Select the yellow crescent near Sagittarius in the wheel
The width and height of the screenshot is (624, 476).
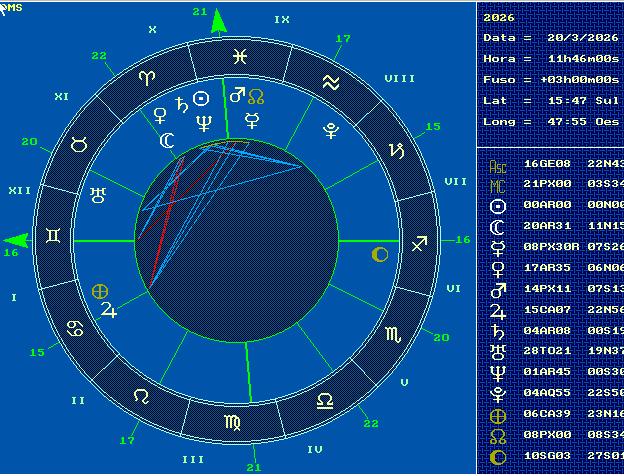point(379,255)
